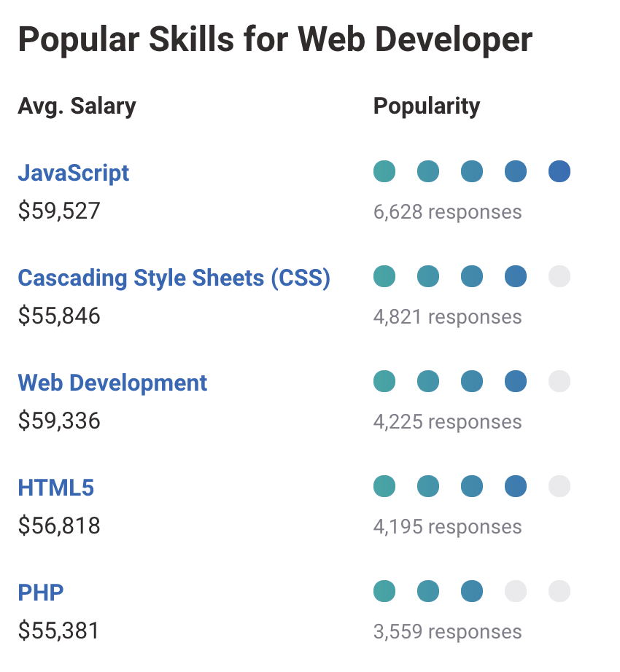Click the JavaScript salary $59,527

[59, 211]
